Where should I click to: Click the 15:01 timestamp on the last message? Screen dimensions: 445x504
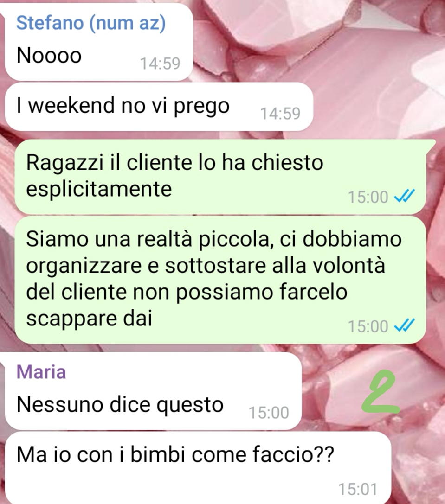(x=358, y=489)
